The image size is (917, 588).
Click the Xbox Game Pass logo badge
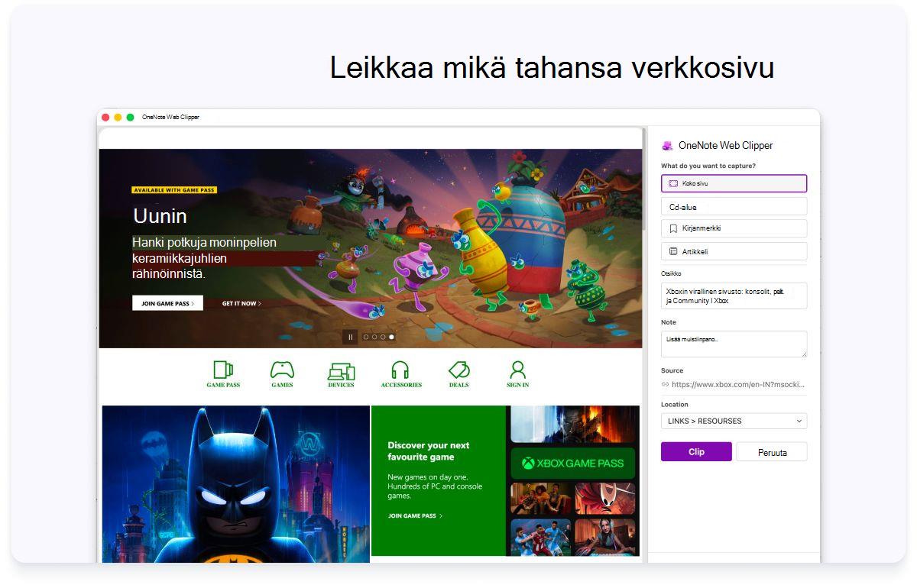pyautogui.click(x=573, y=463)
